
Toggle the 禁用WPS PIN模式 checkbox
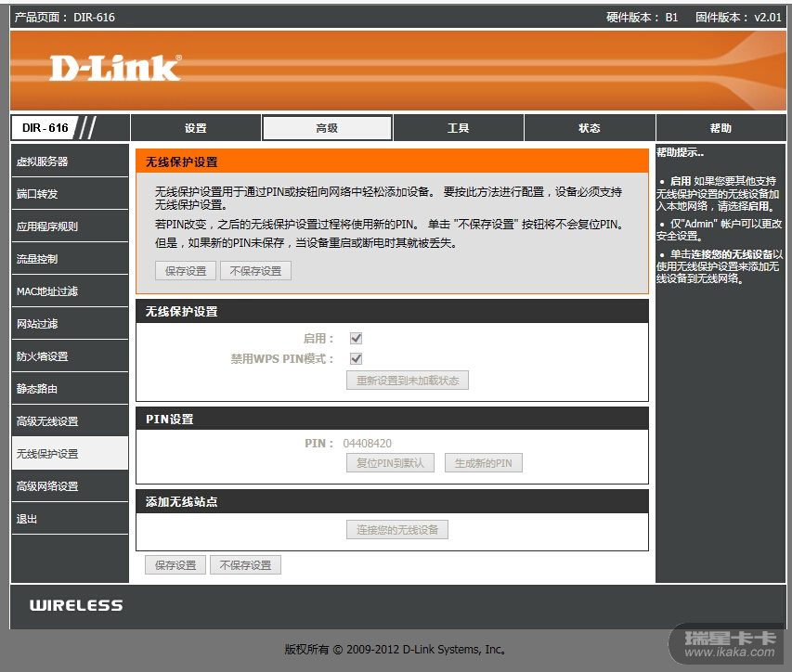click(357, 358)
